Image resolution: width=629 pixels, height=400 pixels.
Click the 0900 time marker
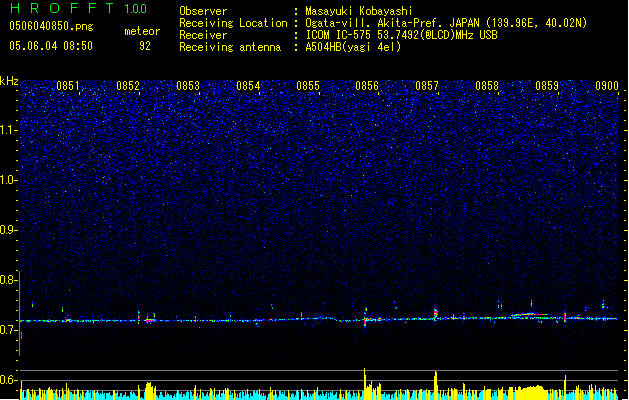tap(607, 86)
